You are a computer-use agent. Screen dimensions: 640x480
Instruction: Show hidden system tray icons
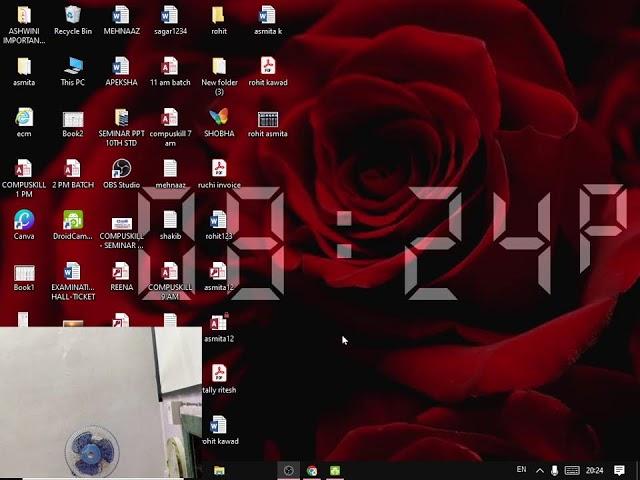pos(540,471)
